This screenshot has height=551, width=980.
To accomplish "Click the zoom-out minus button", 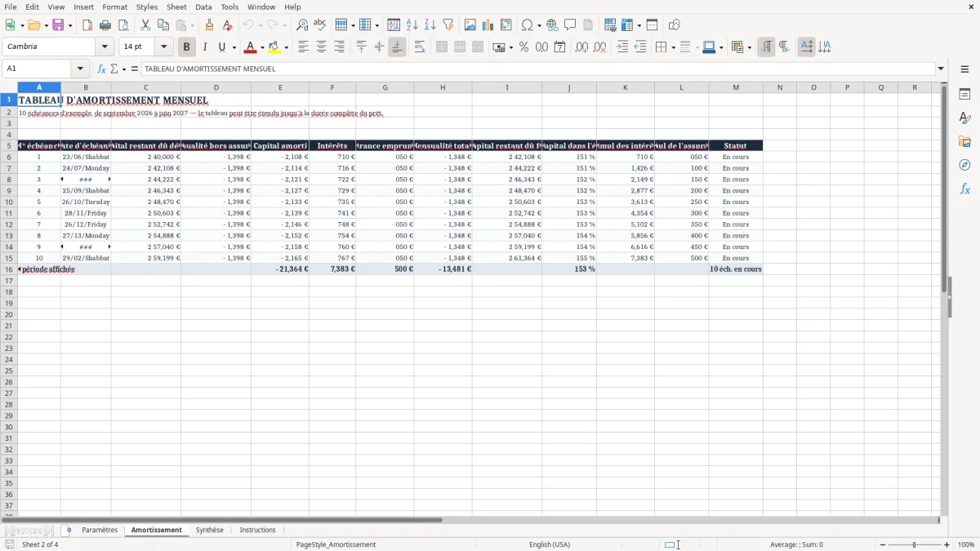I will click(x=883, y=544).
